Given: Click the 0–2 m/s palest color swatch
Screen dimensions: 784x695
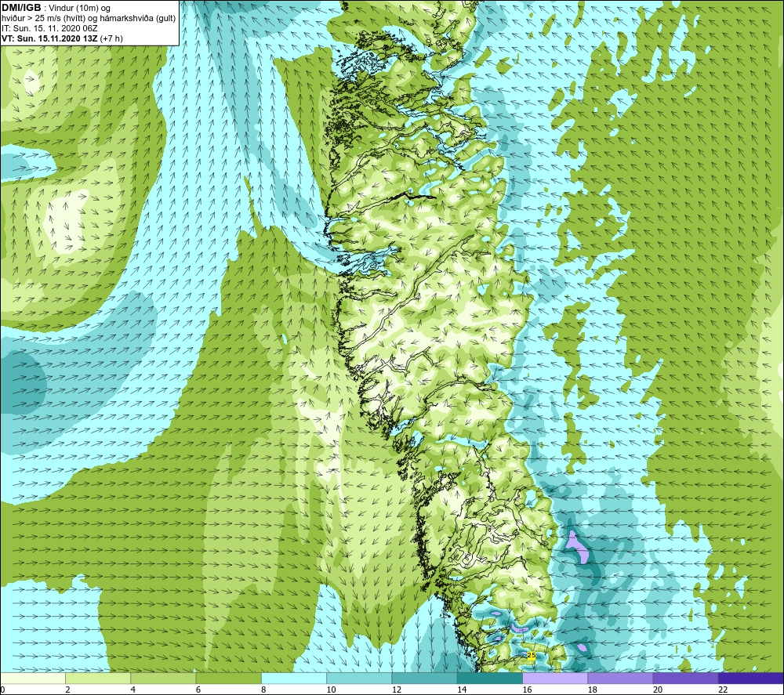Looking at the screenshot, I should pos(32,678).
